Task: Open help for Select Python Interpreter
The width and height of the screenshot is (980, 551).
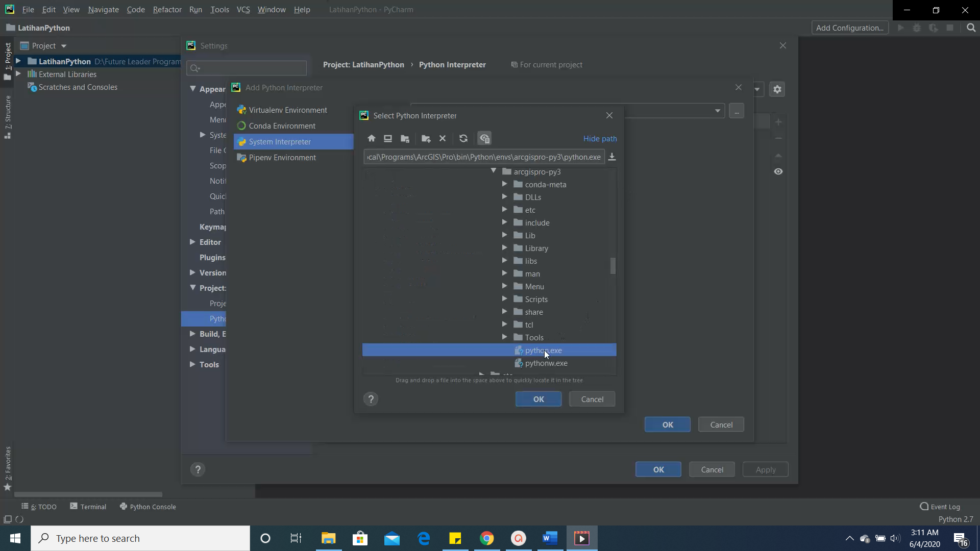Action: click(371, 399)
